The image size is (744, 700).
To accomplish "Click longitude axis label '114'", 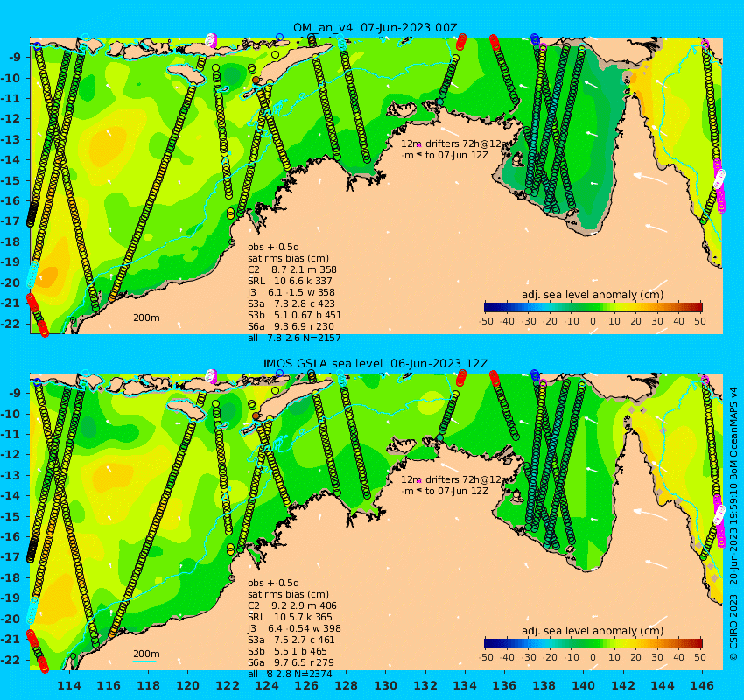I will 69,685.
